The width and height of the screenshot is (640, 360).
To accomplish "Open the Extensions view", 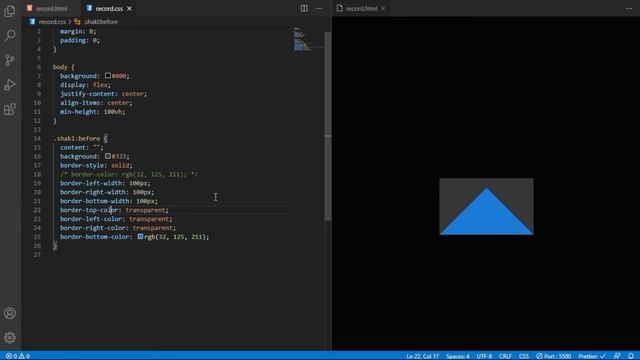I will tap(10, 109).
